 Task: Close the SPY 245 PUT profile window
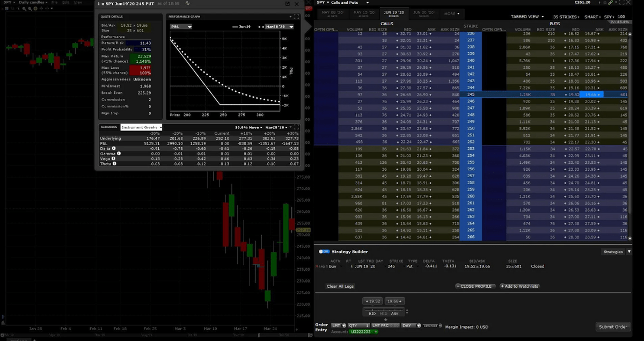(x=297, y=4)
